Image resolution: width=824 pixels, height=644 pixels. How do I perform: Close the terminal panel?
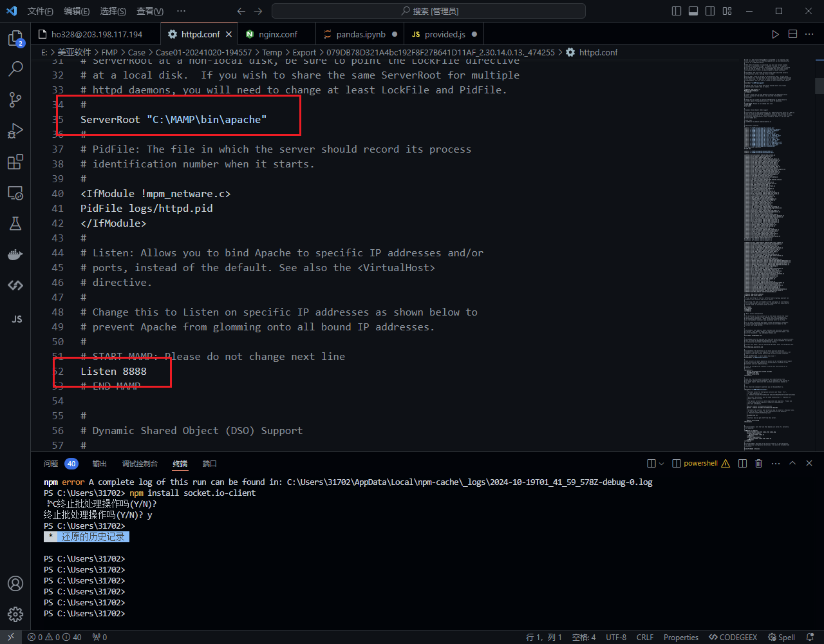[810, 463]
